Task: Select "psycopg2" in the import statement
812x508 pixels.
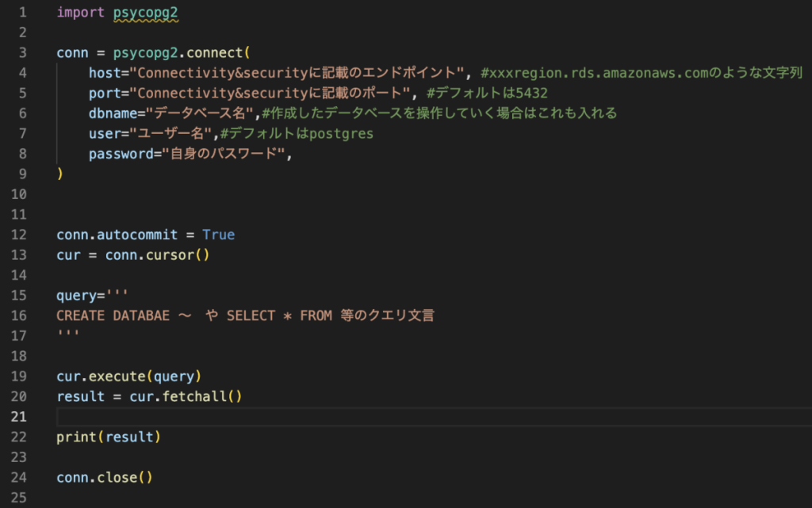Action: [146, 13]
